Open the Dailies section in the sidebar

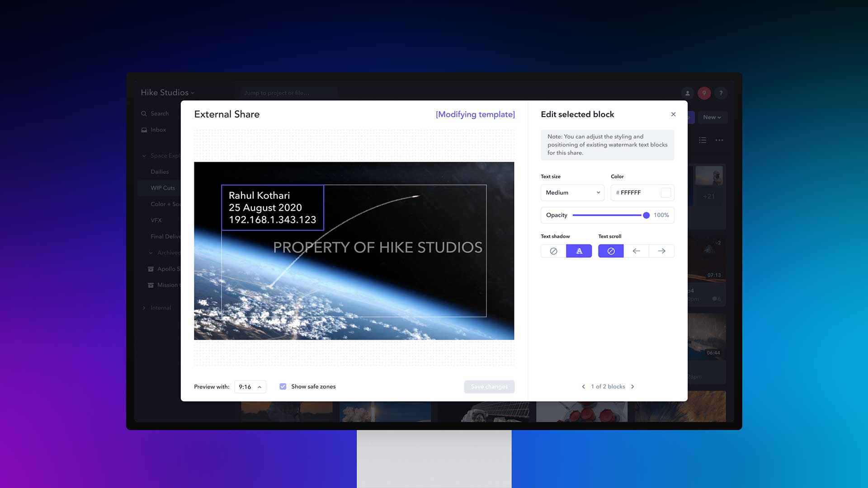[x=160, y=172]
